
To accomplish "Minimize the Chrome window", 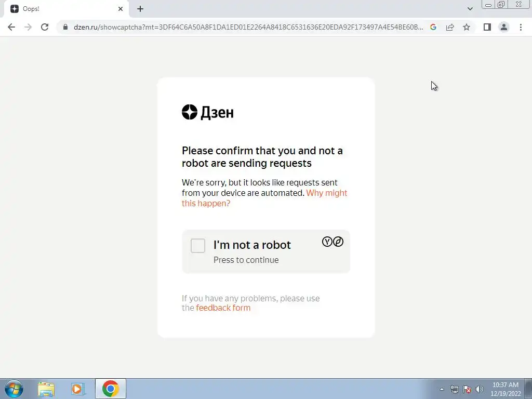I will point(488,4).
